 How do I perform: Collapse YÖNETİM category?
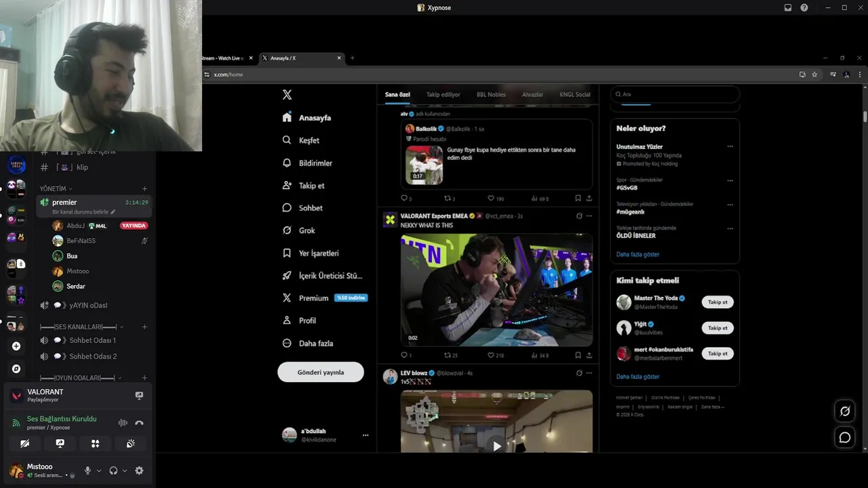pos(56,188)
